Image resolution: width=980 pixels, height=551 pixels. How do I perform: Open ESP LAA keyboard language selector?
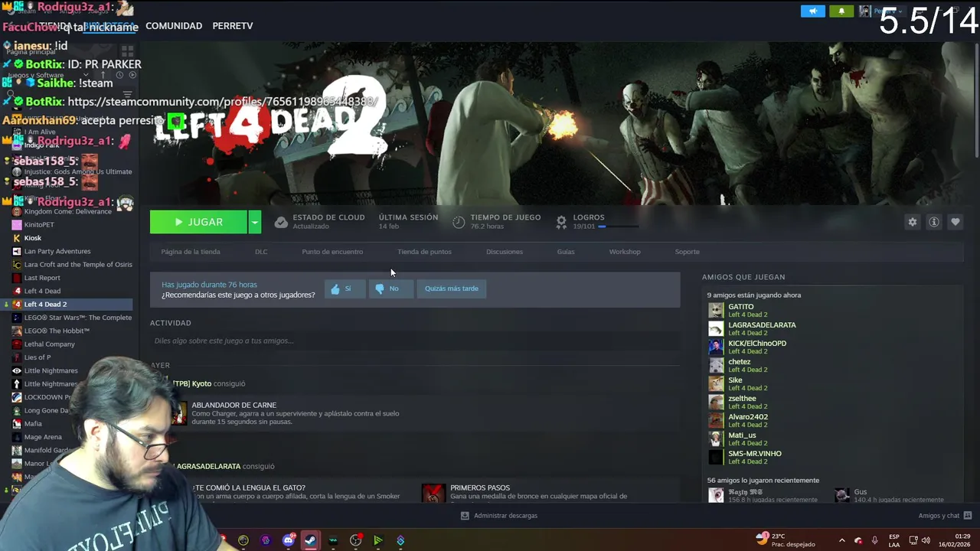pyautogui.click(x=894, y=540)
